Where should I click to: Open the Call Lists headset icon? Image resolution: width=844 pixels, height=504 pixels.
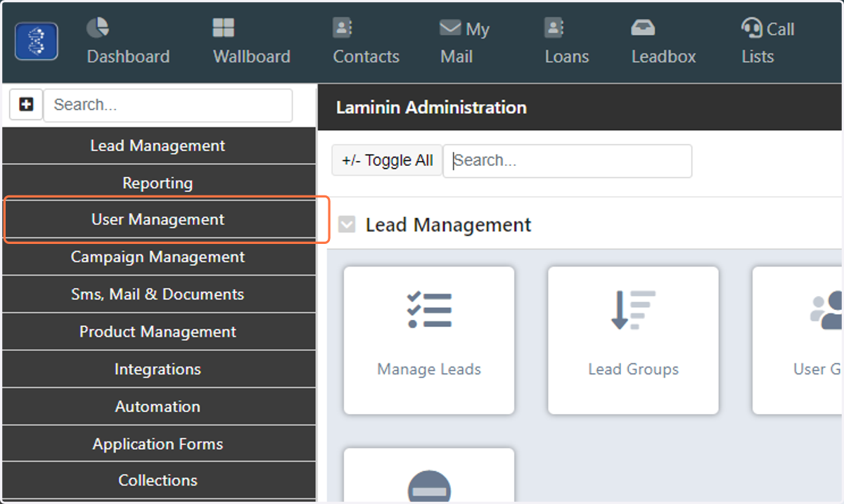752,28
